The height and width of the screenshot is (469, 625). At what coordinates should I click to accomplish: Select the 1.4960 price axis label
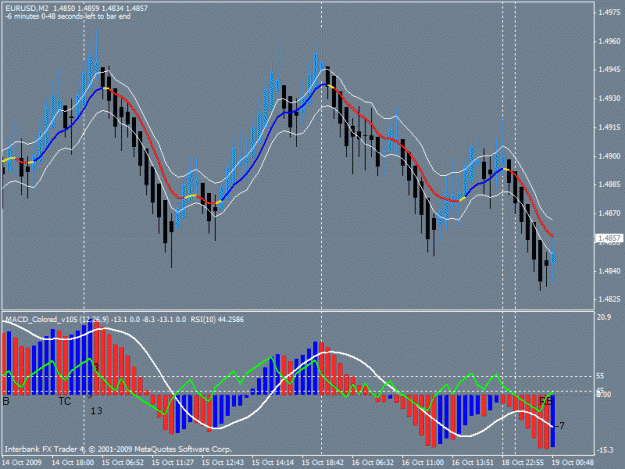(609, 41)
